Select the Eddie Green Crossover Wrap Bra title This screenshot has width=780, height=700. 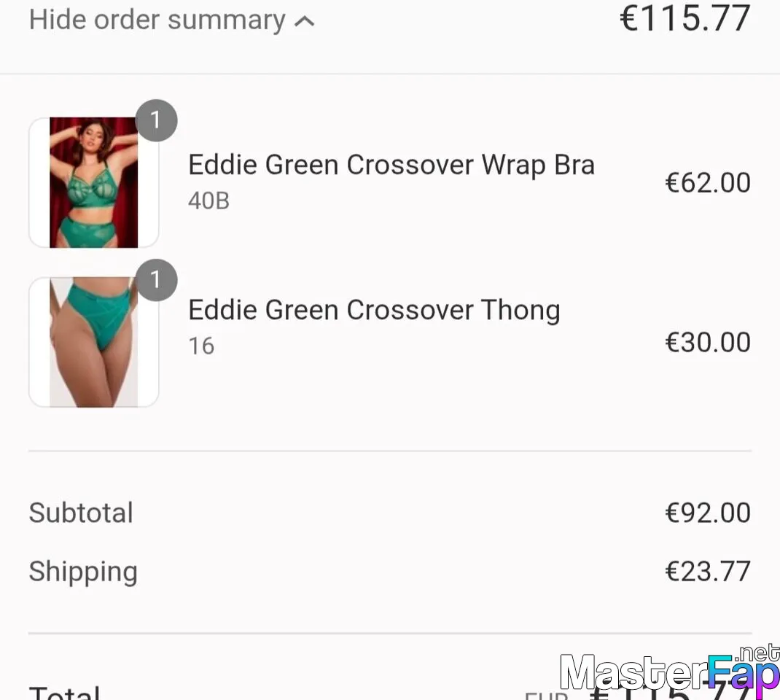[391, 165]
